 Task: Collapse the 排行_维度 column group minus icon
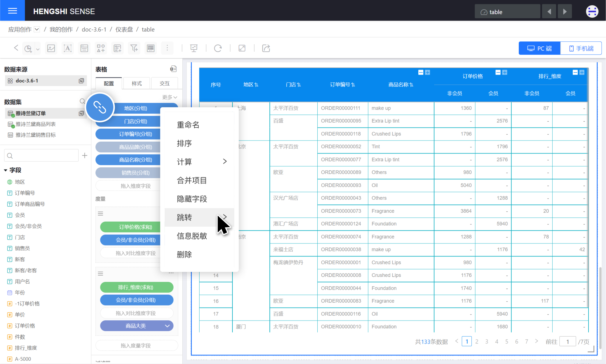575,72
